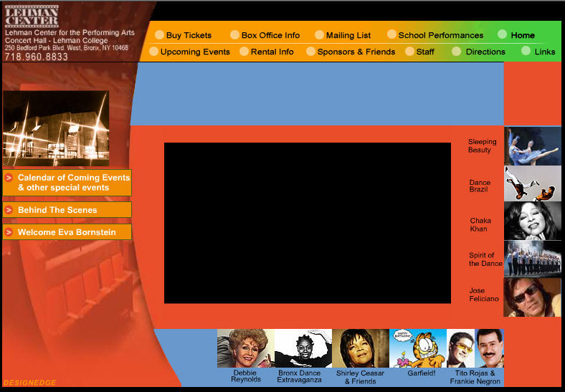Open the Buy Tickets page
Screen dimensions: 565x392
pyautogui.click(x=189, y=35)
